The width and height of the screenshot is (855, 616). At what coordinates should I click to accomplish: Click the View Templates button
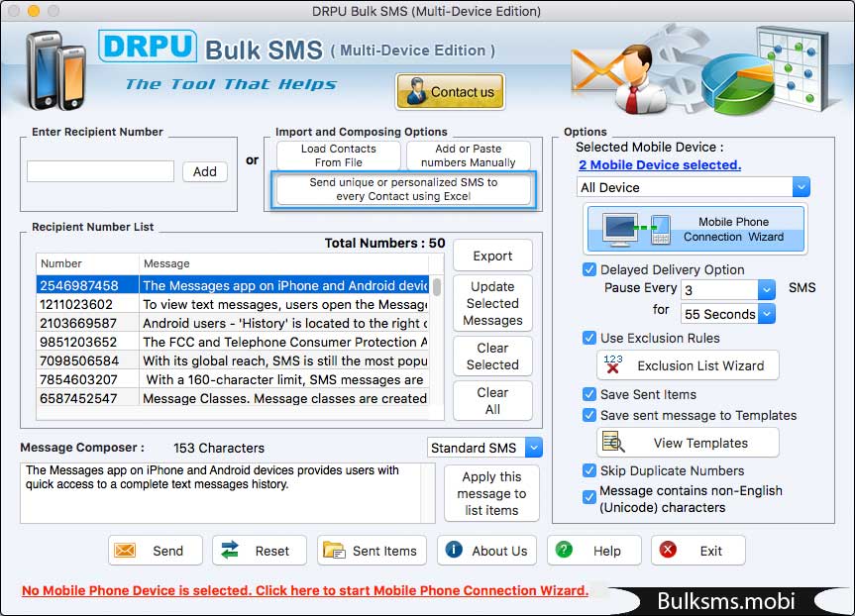[688, 442]
